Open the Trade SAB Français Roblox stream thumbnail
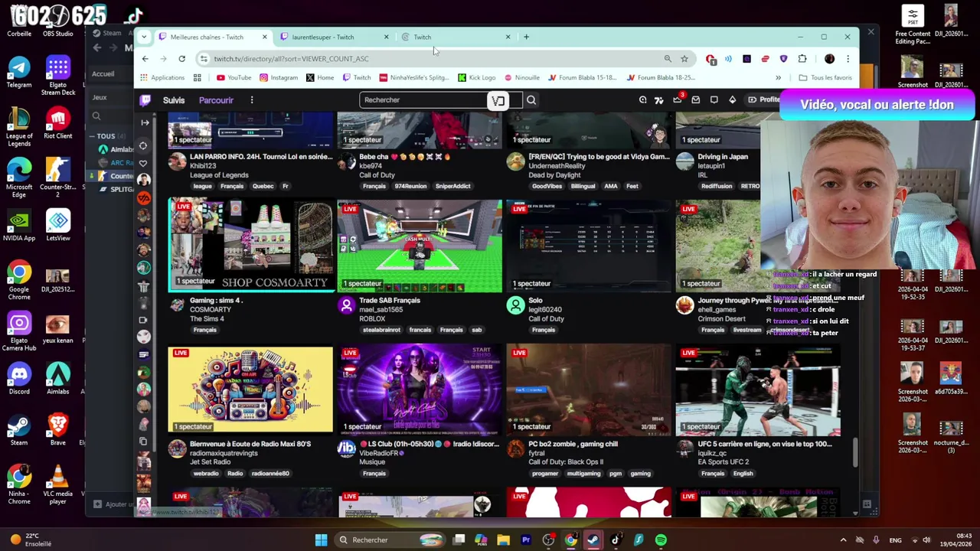980x551 pixels. (x=420, y=246)
